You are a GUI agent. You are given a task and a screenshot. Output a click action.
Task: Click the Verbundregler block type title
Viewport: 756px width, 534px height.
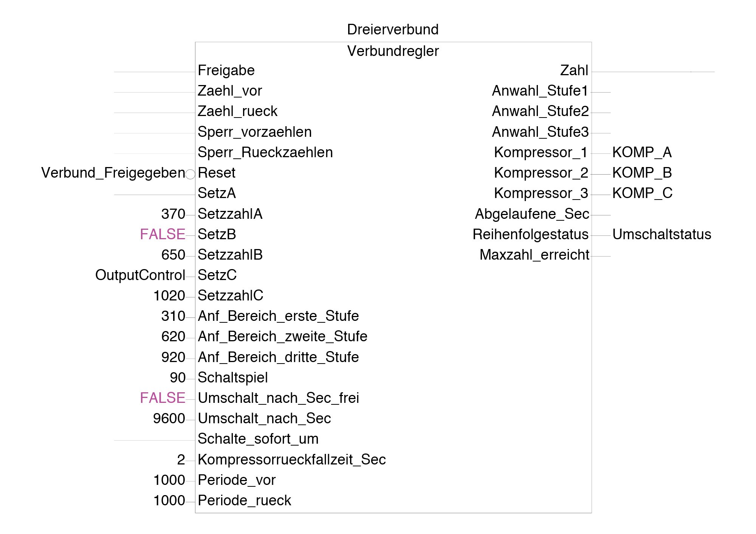pyautogui.click(x=393, y=51)
